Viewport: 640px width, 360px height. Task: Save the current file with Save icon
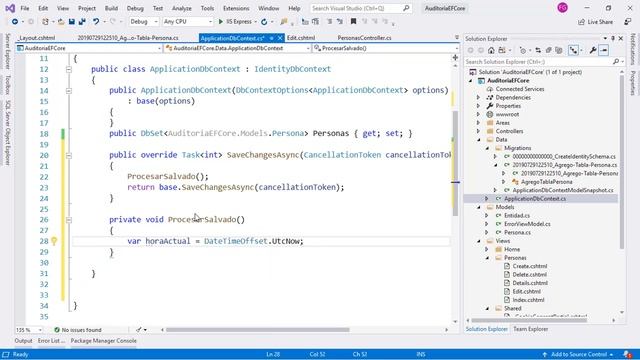pos(71,22)
